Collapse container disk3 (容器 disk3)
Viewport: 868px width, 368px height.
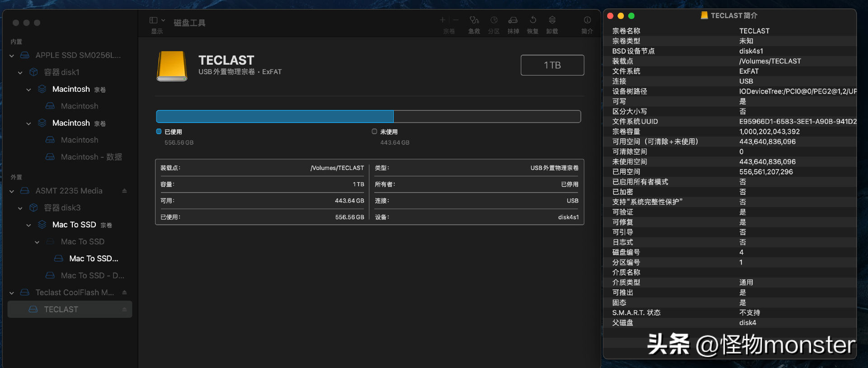[x=20, y=208]
